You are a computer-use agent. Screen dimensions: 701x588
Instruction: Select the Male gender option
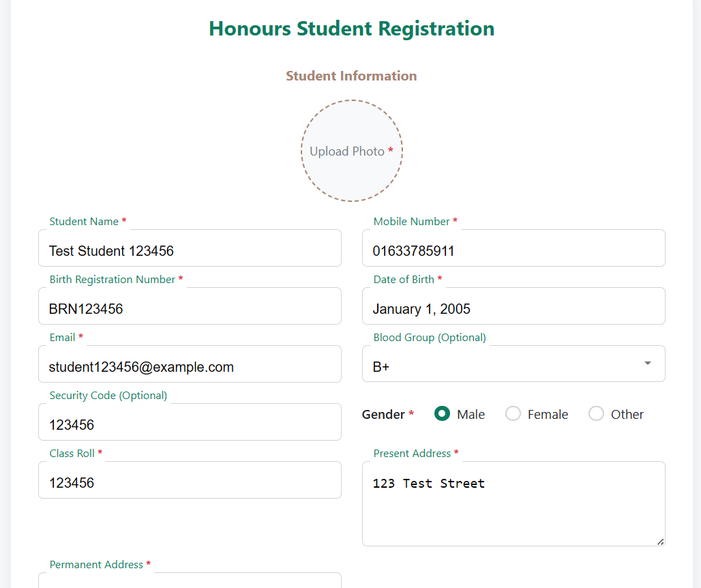click(443, 414)
